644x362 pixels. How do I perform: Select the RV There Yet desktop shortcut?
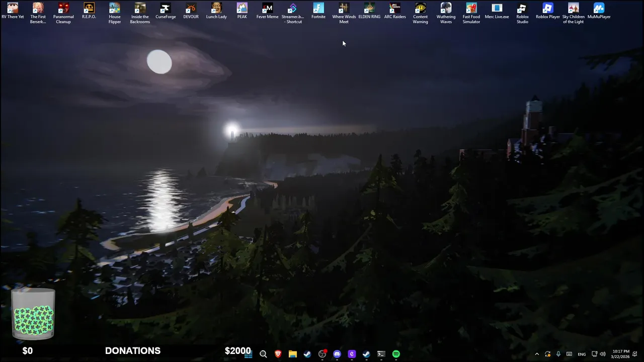pos(13,12)
